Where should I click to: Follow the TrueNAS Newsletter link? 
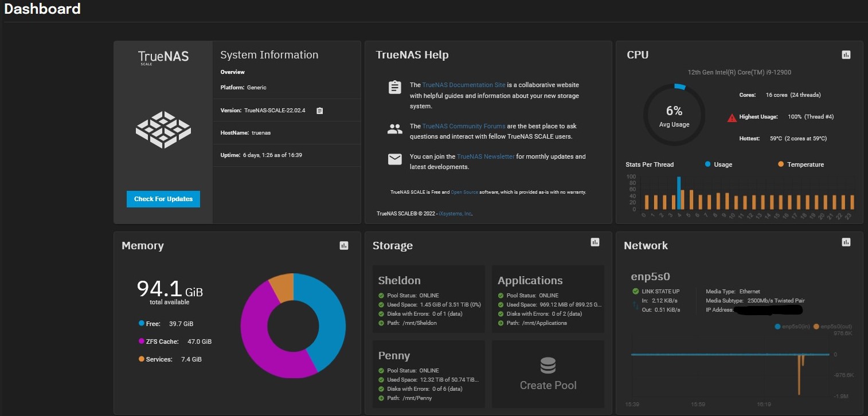point(486,156)
